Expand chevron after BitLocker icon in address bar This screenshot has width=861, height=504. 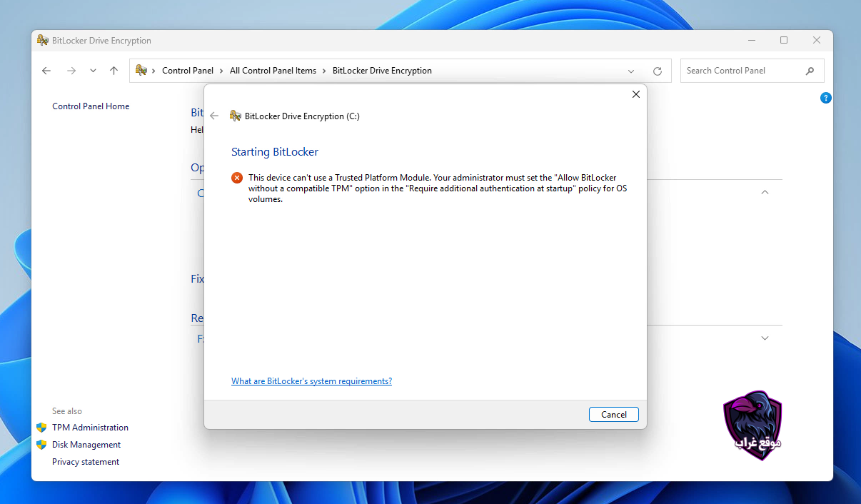point(153,71)
